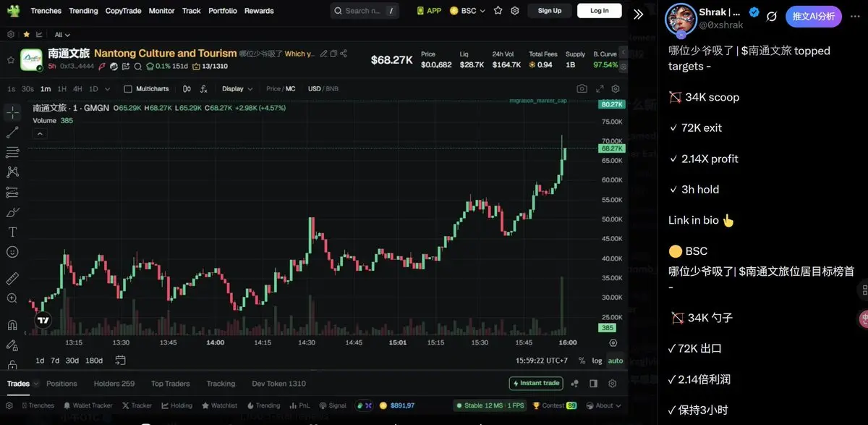Viewport: 868px width, 425px height.
Task: Toggle the panel layout icon beside Instant trade
Action: [593, 383]
